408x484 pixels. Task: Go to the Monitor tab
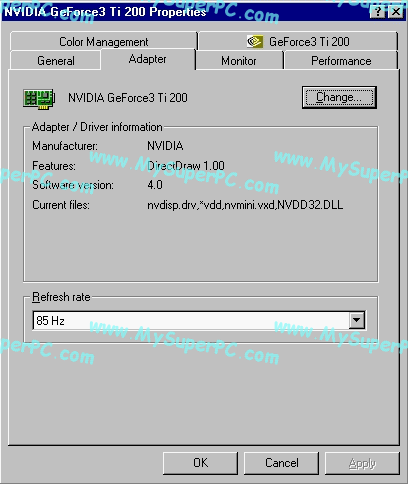pyautogui.click(x=239, y=61)
